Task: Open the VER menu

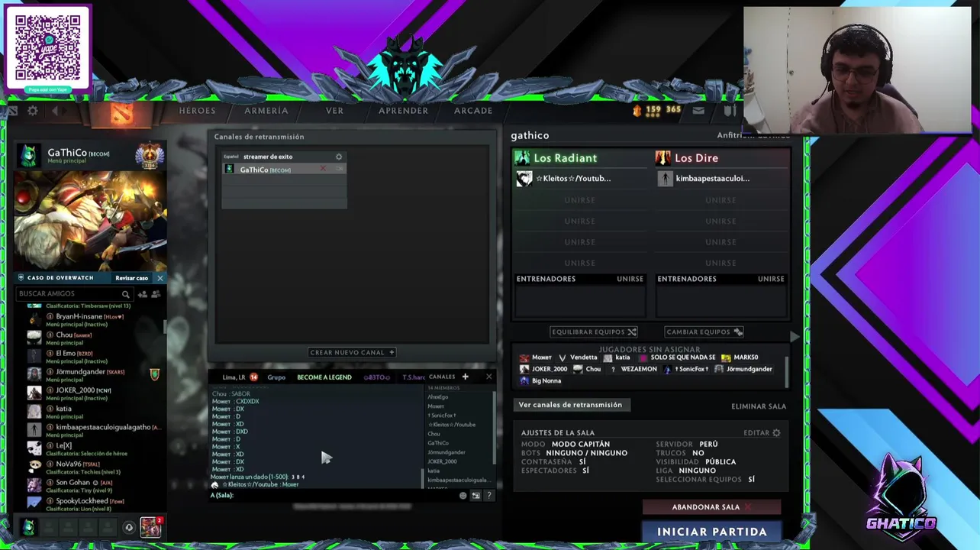Action: 334,111
